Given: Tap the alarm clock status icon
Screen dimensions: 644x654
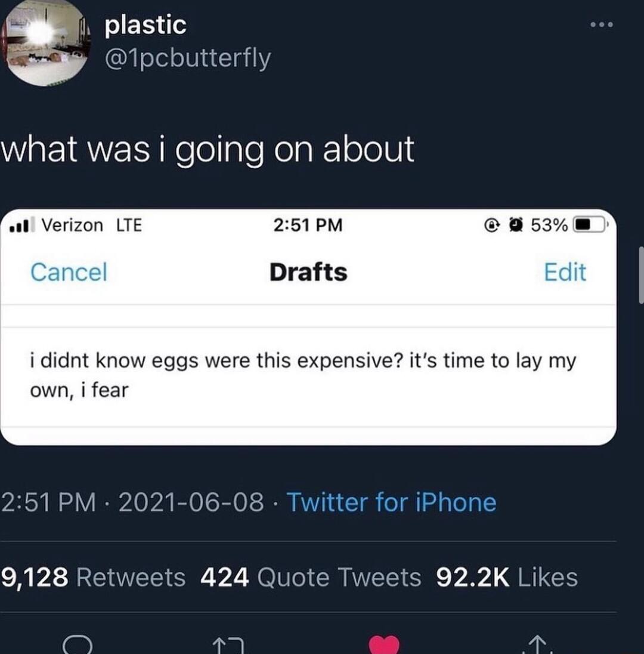Looking at the screenshot, I should 517,225.
